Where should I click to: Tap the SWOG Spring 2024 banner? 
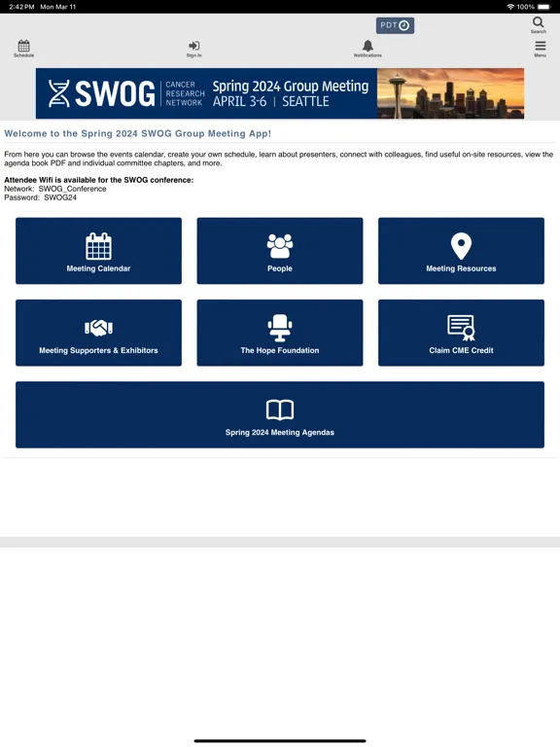coord(280,93)
